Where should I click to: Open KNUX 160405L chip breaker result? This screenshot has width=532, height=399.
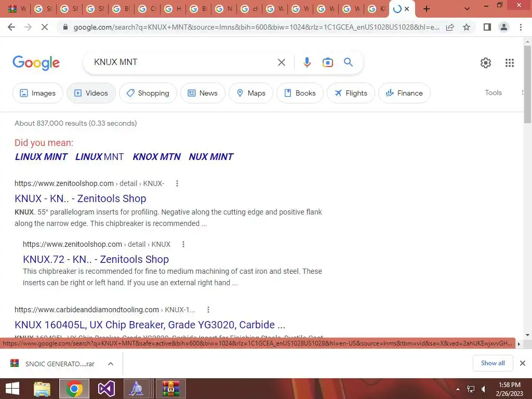150,325
